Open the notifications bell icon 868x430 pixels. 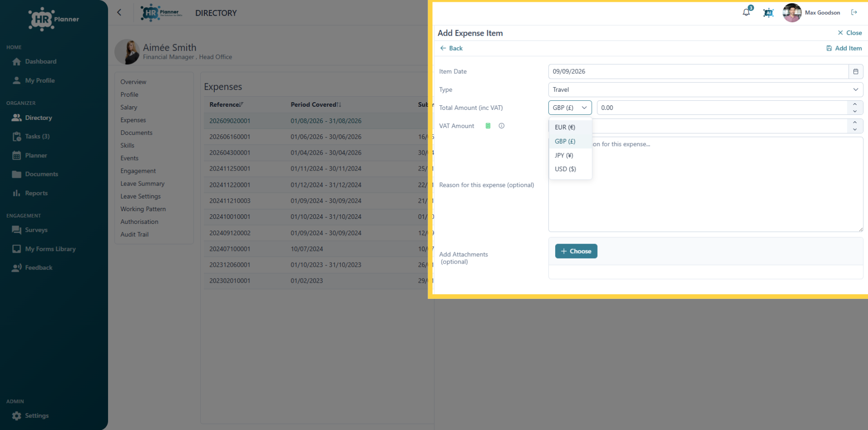pyautogui.click(x=746, y=12)
